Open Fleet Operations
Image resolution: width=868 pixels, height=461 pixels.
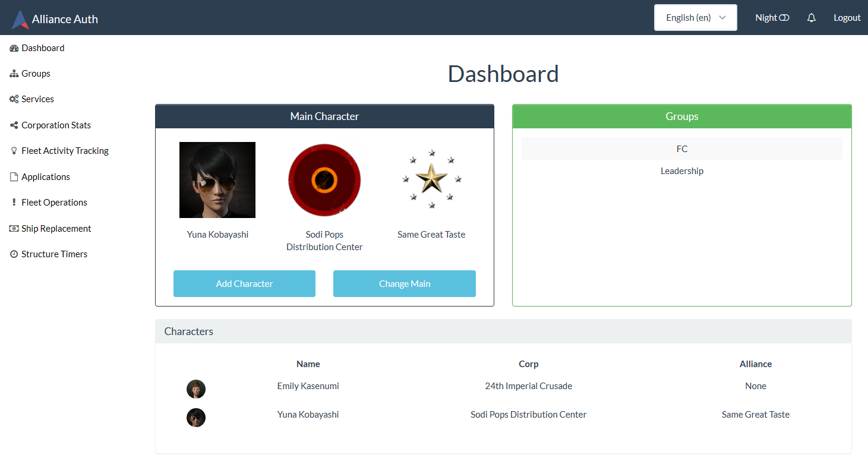(53, 202)
